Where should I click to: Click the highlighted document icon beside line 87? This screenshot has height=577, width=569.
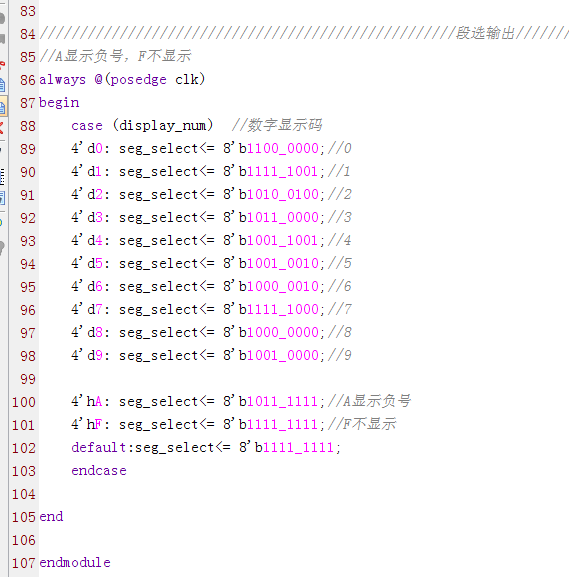[x=3, y=107]
